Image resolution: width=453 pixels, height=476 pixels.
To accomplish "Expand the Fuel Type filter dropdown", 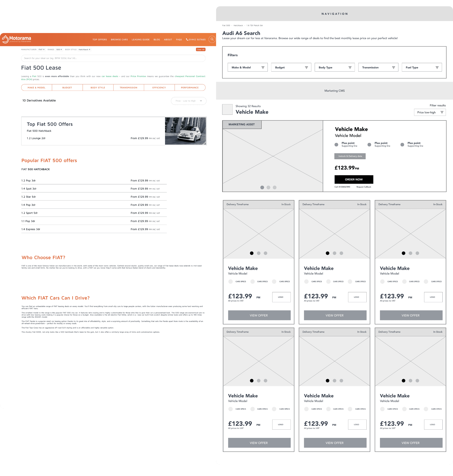I will (x=422, y=67).
